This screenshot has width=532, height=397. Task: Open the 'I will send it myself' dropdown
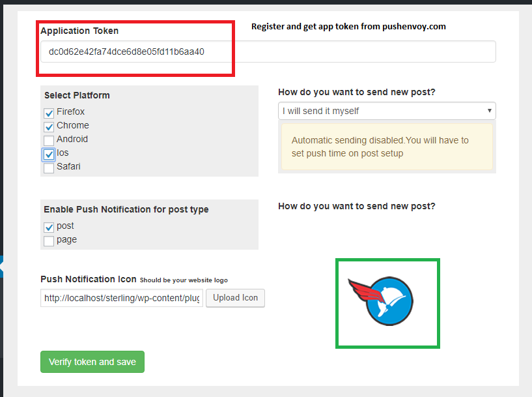(387, 111)
